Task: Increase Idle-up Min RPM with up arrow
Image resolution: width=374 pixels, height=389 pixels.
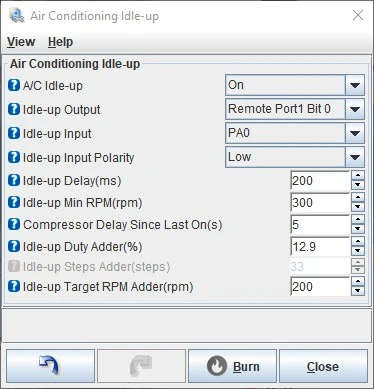Action: (358, 197)
